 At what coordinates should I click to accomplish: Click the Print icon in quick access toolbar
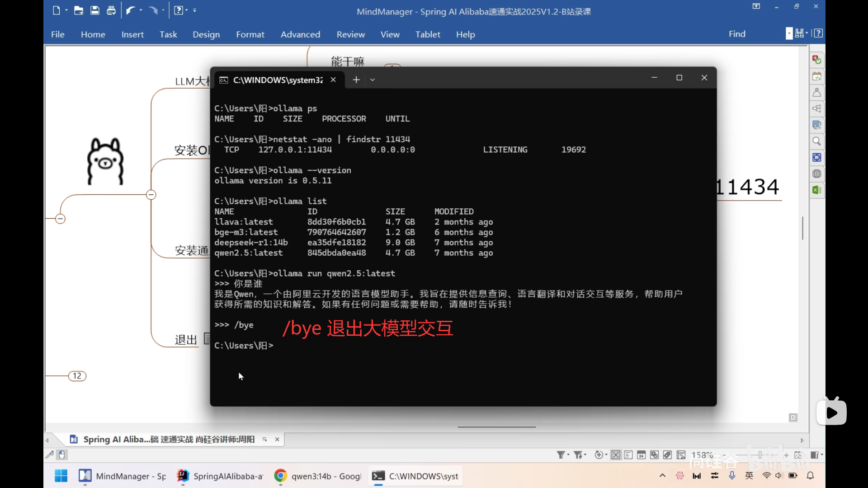pos(111,10)
